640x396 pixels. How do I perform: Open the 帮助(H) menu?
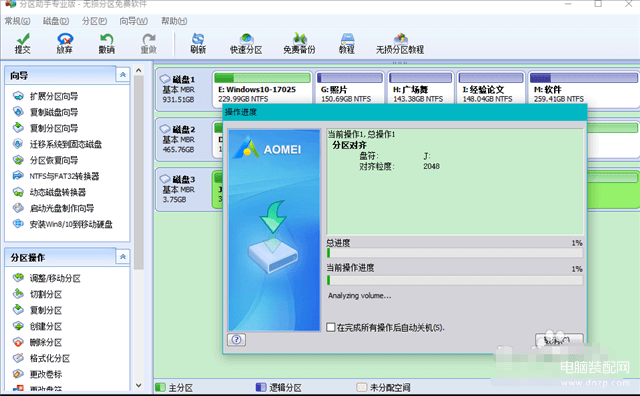tap(174, 21)
